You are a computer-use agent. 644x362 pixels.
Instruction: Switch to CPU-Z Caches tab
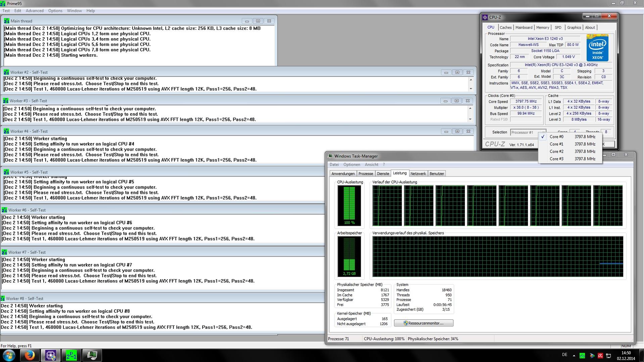505,28
